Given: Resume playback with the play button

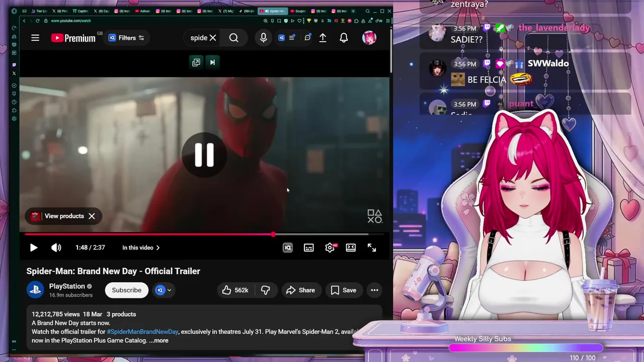Looking at the screenshot, I should (x=34, y=247).
